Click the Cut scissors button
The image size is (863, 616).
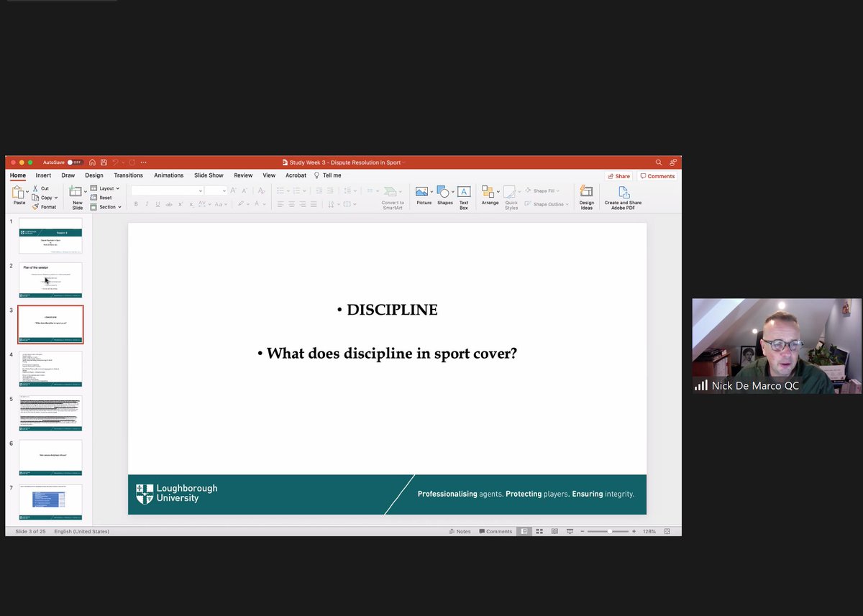point(40,188)
